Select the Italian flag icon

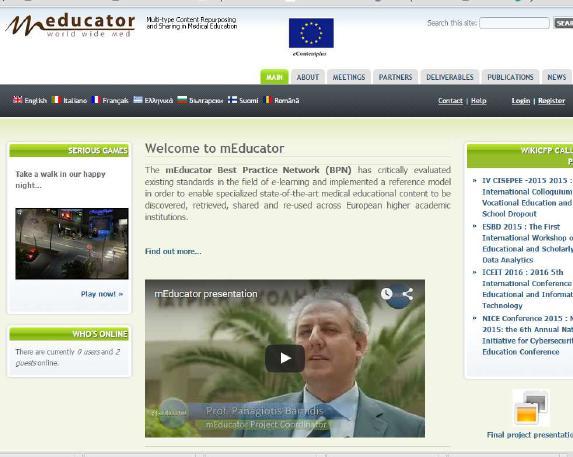point(56,100)
